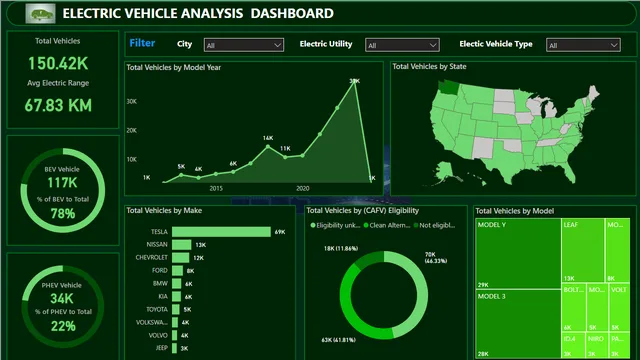The width and height of the screenshot is (640, 360).
Task: Select the 67.83 KM average range value
Action: point(58,105)
